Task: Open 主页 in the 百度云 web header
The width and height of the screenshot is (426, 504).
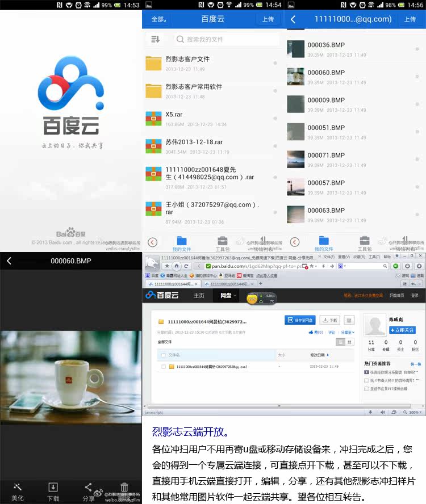Action: tap(199, 295)
